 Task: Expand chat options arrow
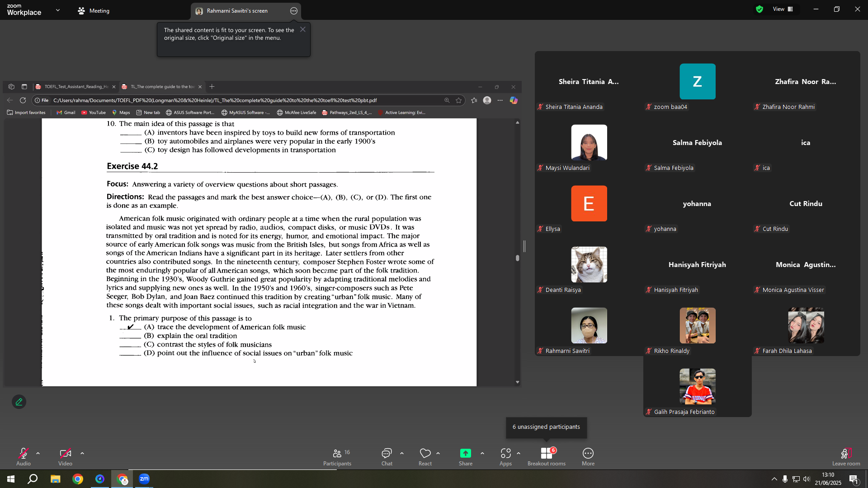(x=402, y=453)
